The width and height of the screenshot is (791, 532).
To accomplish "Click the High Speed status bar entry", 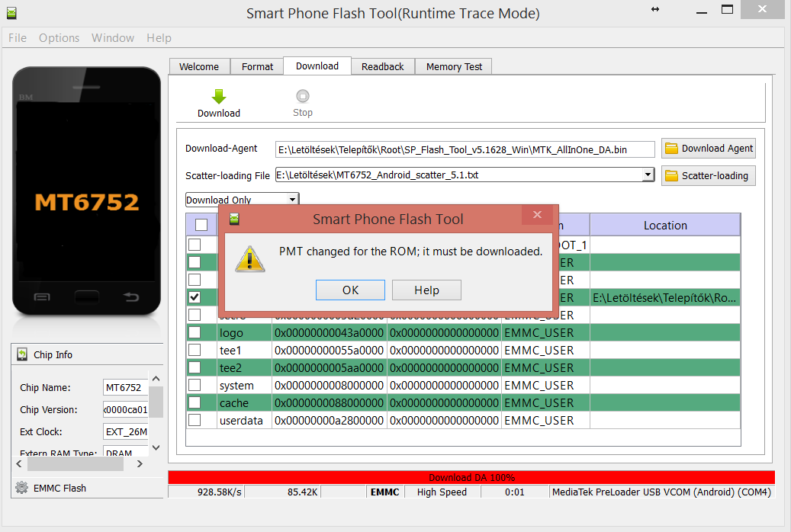I will tap(442, 492).
